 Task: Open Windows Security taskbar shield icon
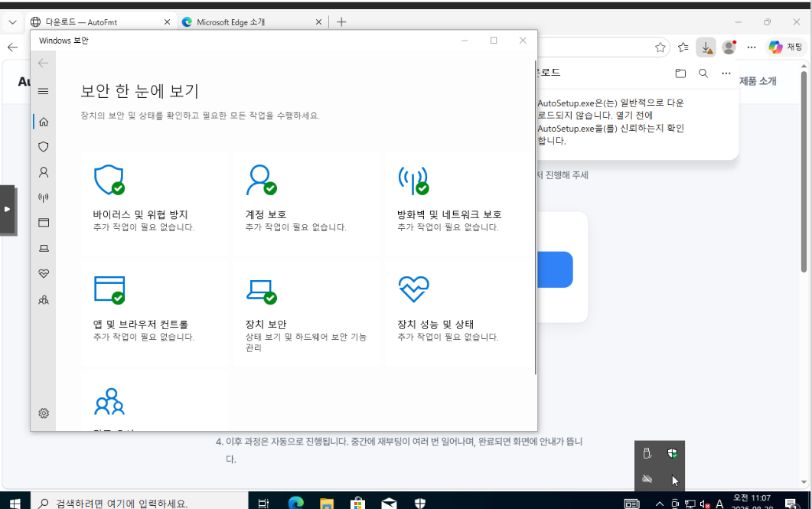point(420,503)
